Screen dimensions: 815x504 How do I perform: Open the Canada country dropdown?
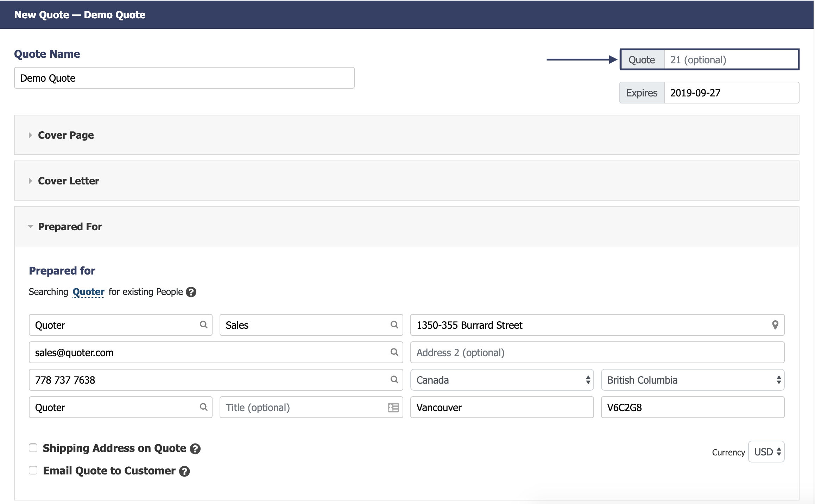(x=502, y=380)
